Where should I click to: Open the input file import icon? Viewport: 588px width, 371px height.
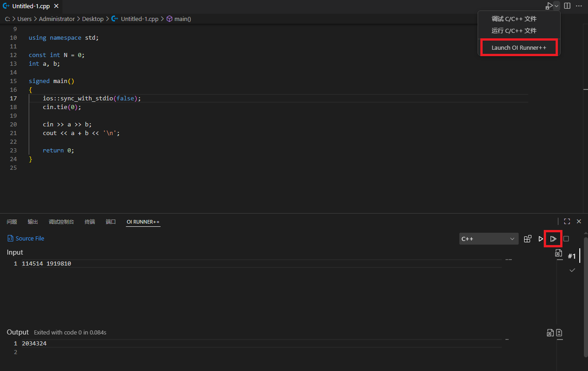point(558,253)
